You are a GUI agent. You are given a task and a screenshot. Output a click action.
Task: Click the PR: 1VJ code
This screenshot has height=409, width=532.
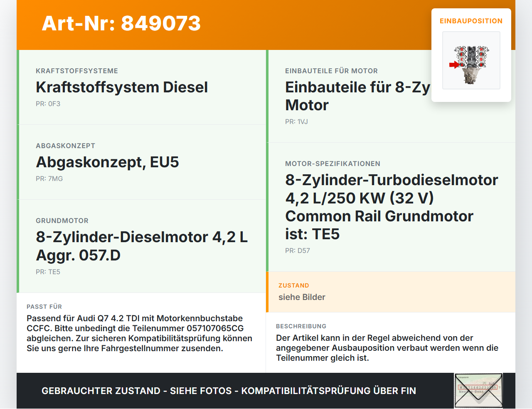click(297, 122)
